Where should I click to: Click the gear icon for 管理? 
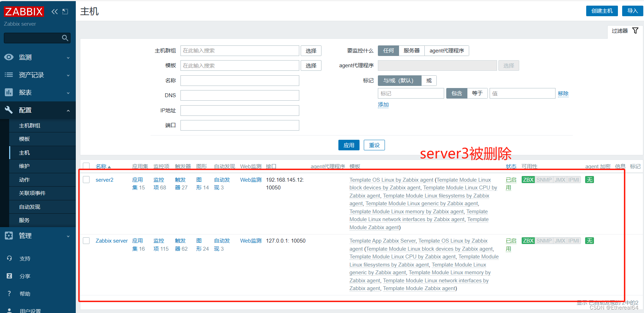point(9,236)
